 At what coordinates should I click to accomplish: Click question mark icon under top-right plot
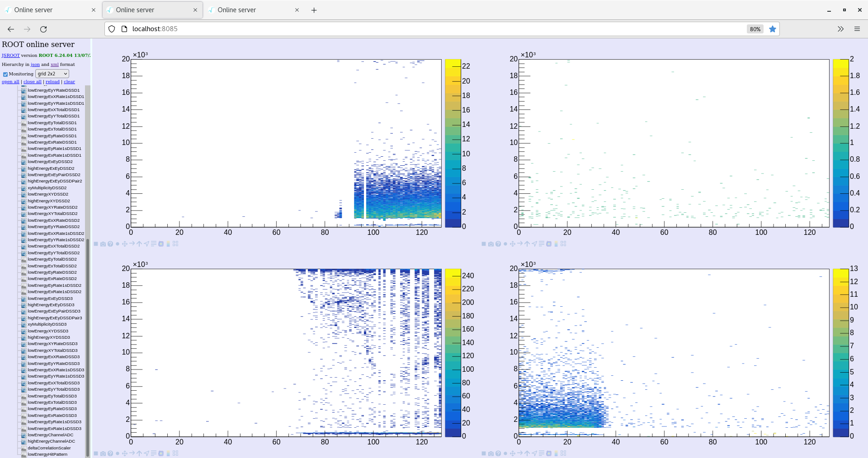[498, 244]
